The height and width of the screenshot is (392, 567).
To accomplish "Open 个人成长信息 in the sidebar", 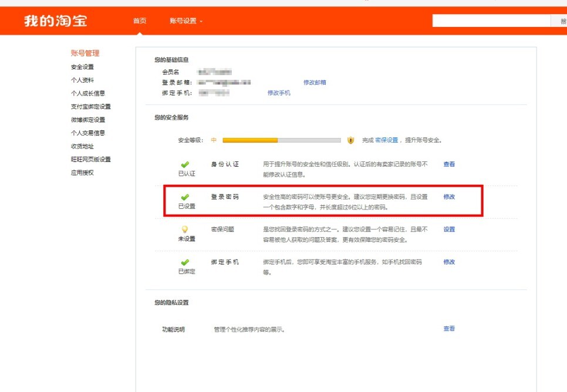I will (88, 93).
